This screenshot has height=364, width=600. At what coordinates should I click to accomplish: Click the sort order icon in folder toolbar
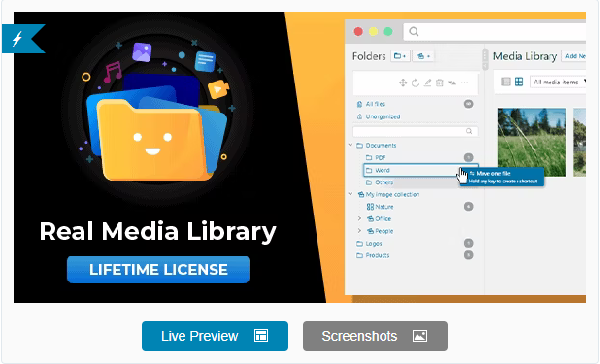pos(451,83)
